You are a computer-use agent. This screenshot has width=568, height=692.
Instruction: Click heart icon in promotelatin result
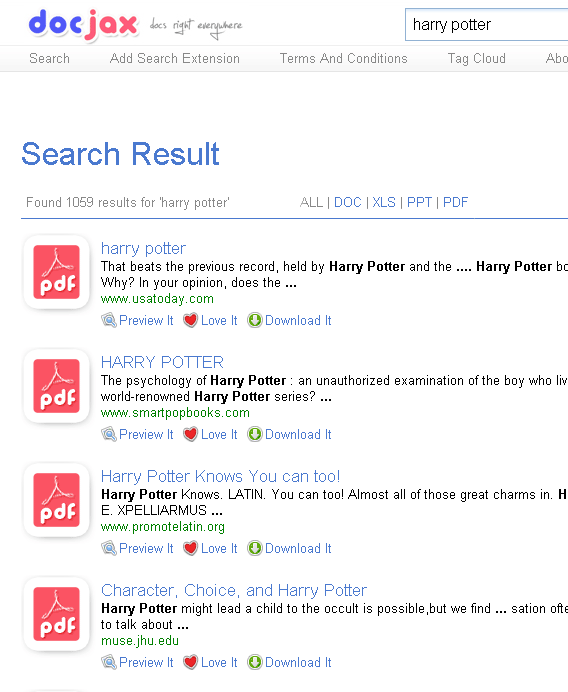tap(190, 548)
